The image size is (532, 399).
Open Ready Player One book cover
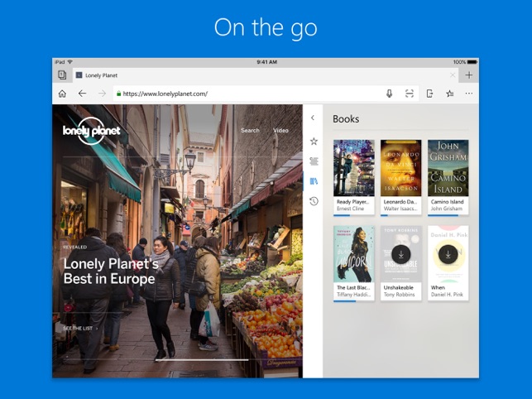(354, 168)
